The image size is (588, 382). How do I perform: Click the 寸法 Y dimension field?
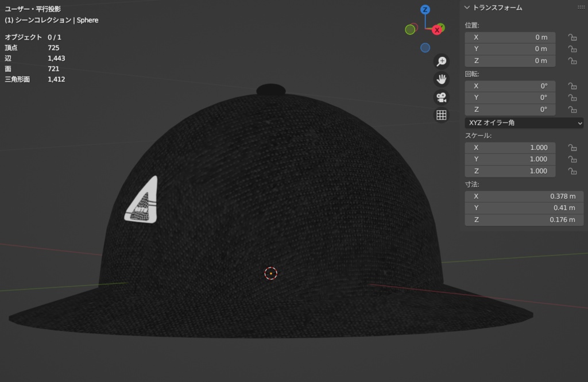click(x=524, y=207)
